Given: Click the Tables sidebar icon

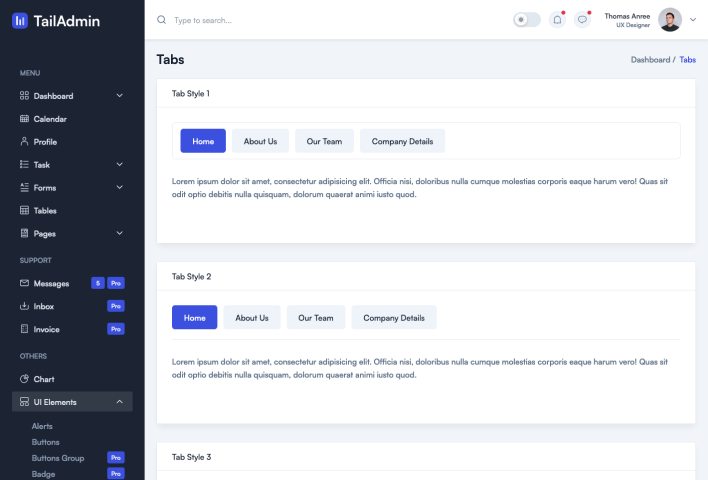Looking at the screenshot, I should (x=25, y=211).
